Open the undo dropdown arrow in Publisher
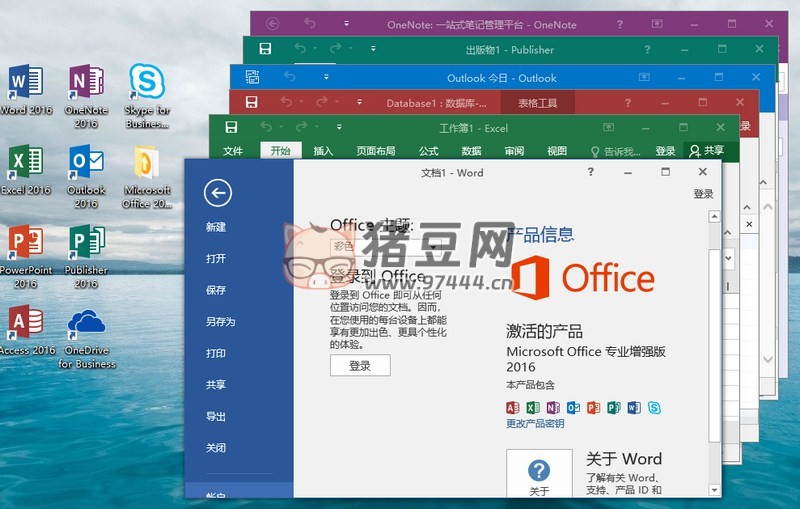 (x=315, y=49)
